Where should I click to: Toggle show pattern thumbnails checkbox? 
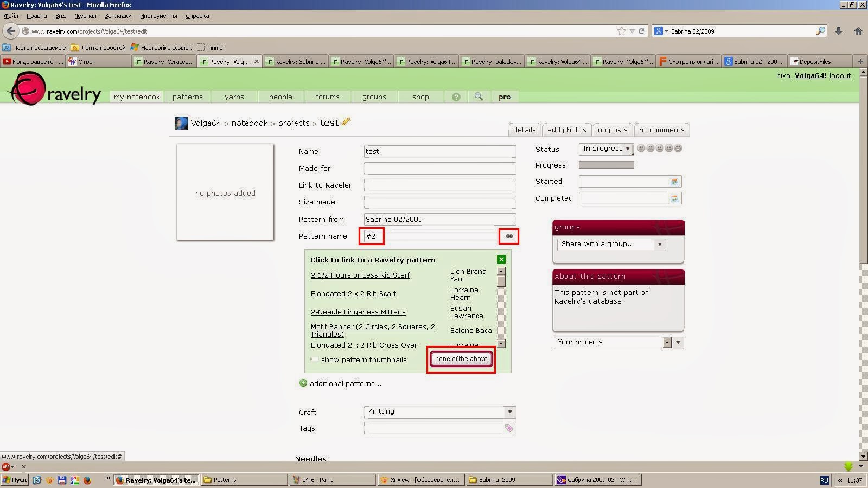315,359
